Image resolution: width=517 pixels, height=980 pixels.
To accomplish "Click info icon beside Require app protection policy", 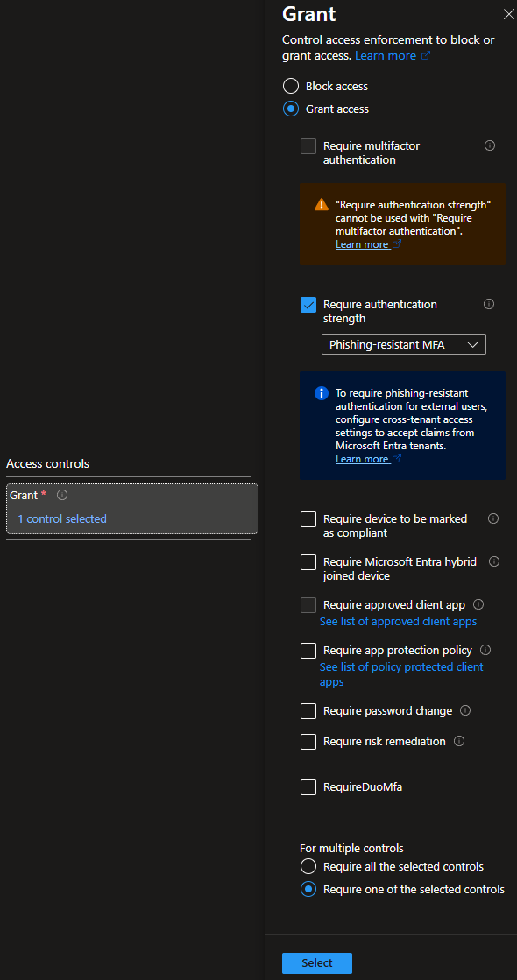I will pos(485,650).
